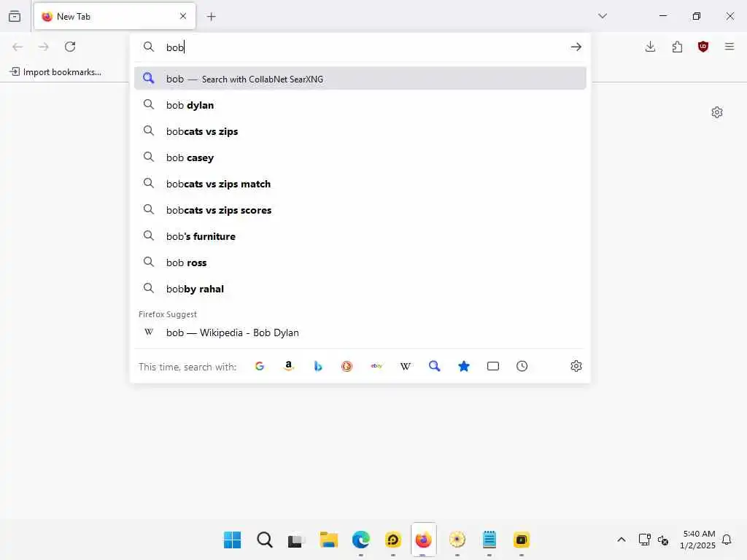This screenshot has height=560, width=747.
Task: Search bookmarks via the star icon
Action: click(x=463, y=366)
